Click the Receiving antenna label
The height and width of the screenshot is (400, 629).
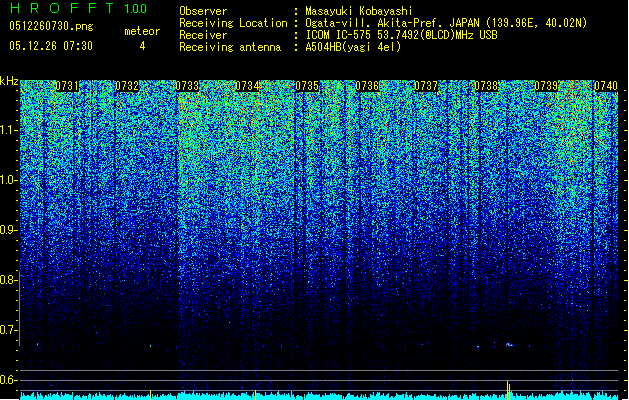click(230, 47)
